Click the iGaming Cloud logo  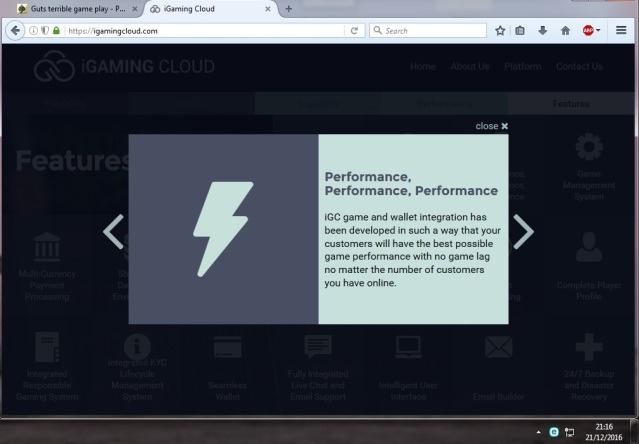[x=124, y=66]
